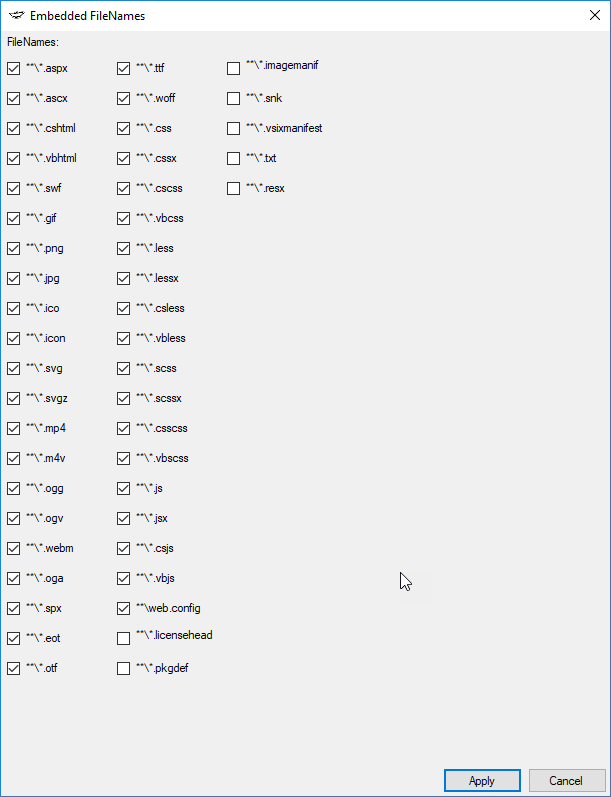The height and width of the screenshot is (797, 611).
Task: Deselect the **\web.config checkbox
Action: pyautogui.click(x=124, y=609)
